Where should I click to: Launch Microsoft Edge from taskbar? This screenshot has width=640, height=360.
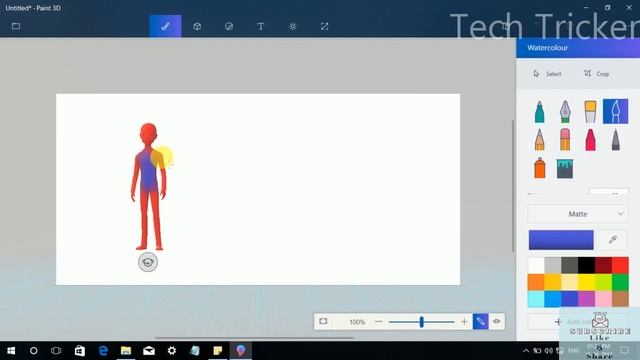pyautogui.click(x=103, y=351)
